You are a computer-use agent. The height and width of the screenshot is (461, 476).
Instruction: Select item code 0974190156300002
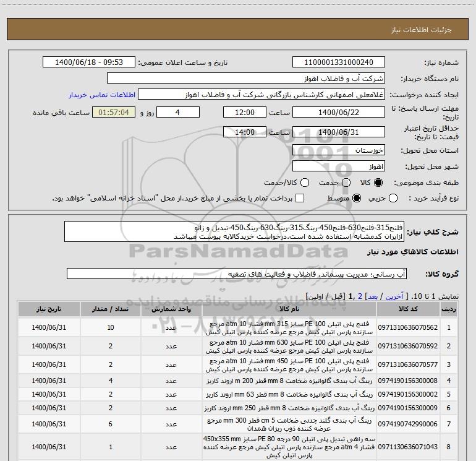[x=408, y=394]
